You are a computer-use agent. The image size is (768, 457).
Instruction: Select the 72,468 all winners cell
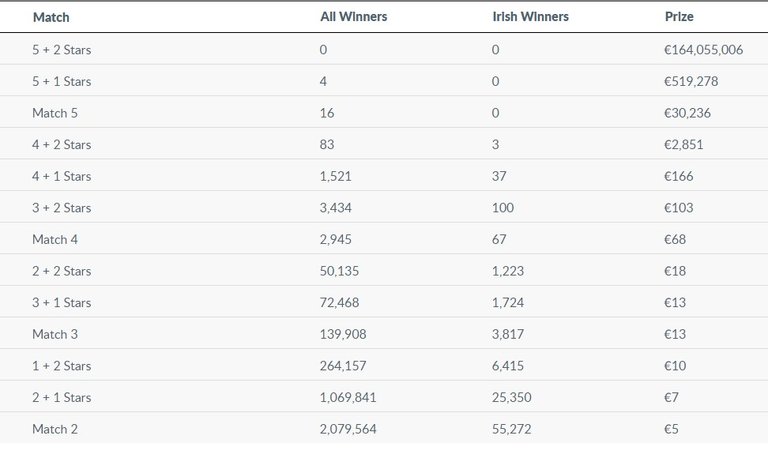tap(340, 302)
